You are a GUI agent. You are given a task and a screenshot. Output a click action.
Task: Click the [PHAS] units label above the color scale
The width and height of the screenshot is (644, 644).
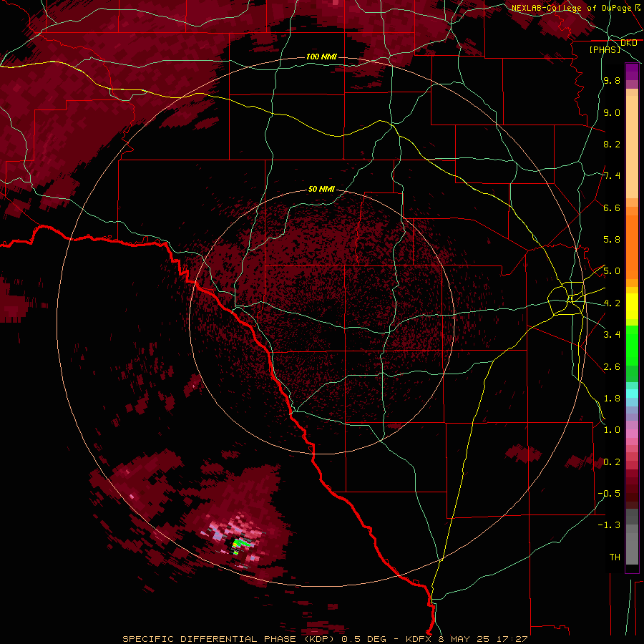[x=605, y=49]
